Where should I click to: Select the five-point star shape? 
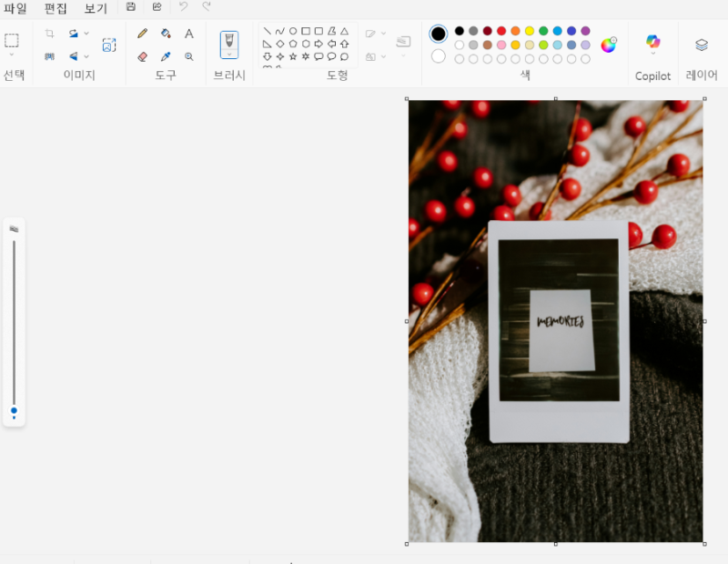click(x=293, y=56)
